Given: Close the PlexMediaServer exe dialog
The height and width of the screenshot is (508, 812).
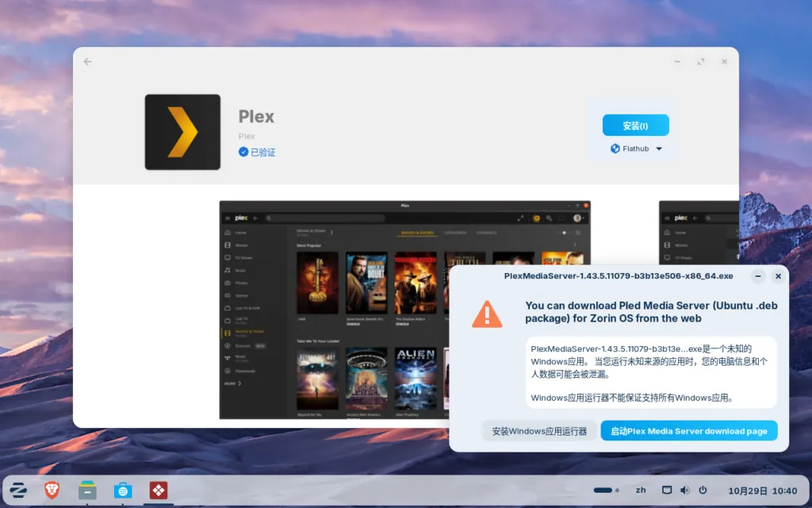Looking at the screenshot, I should 778,276.
